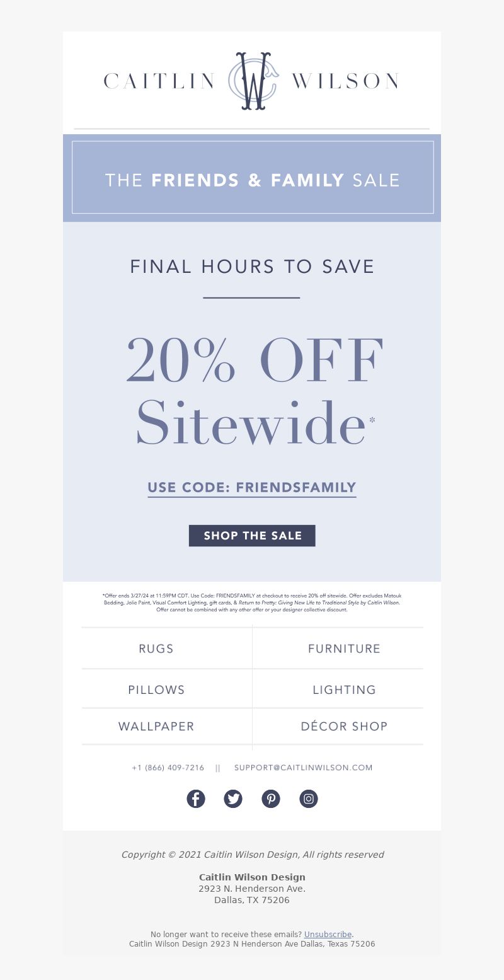Screen dimensions: 504x980
Task: Open the Décor Shop category
Action: (344, 726)
